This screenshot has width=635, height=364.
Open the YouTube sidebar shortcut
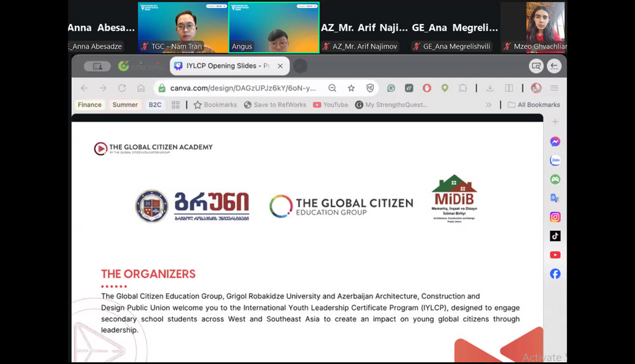click(x=555, y=255)
